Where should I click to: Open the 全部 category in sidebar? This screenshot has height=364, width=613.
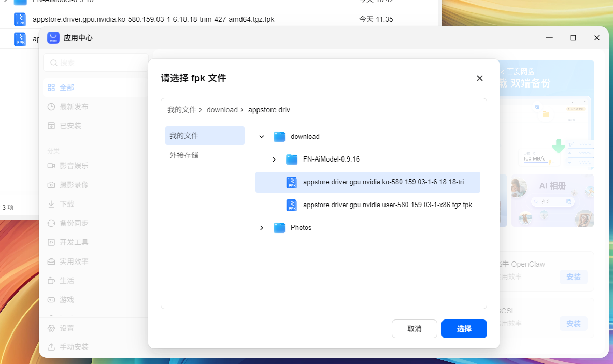point(95,88)
